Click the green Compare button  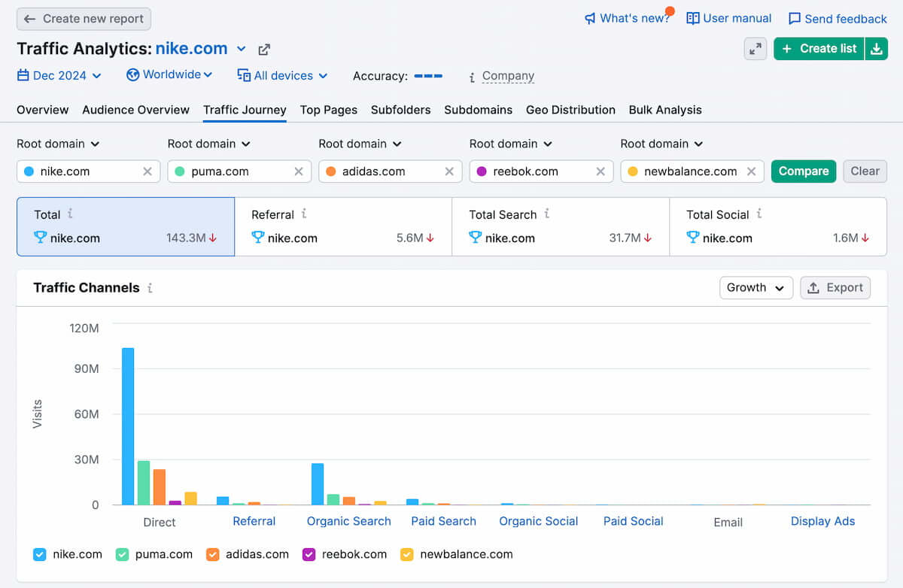pyautogui.click(x=804, y=171)
